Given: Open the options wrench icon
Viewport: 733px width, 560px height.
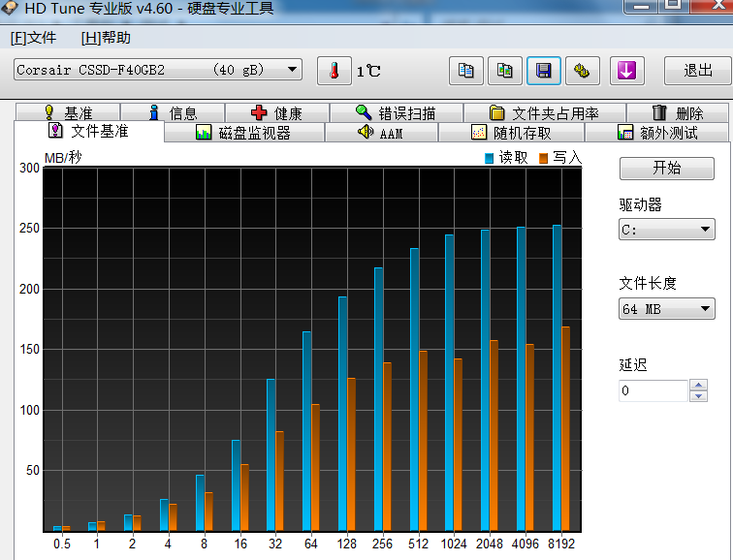Looking at the screenshot, I should tap(582, 71).
